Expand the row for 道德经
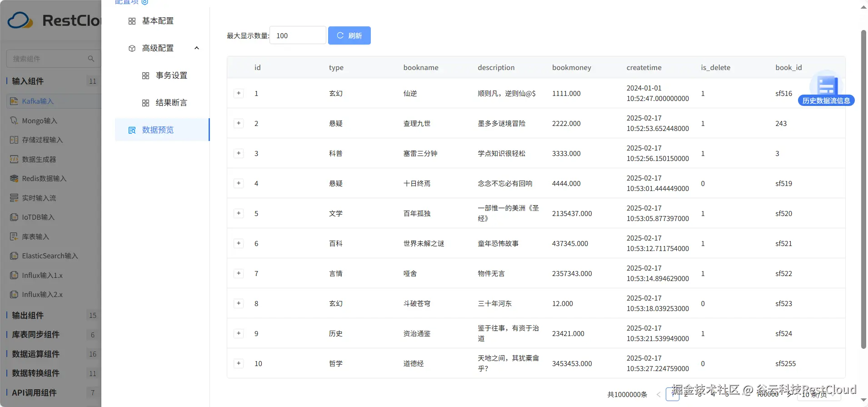Screen dimensions: 868x407 [239, 363]
